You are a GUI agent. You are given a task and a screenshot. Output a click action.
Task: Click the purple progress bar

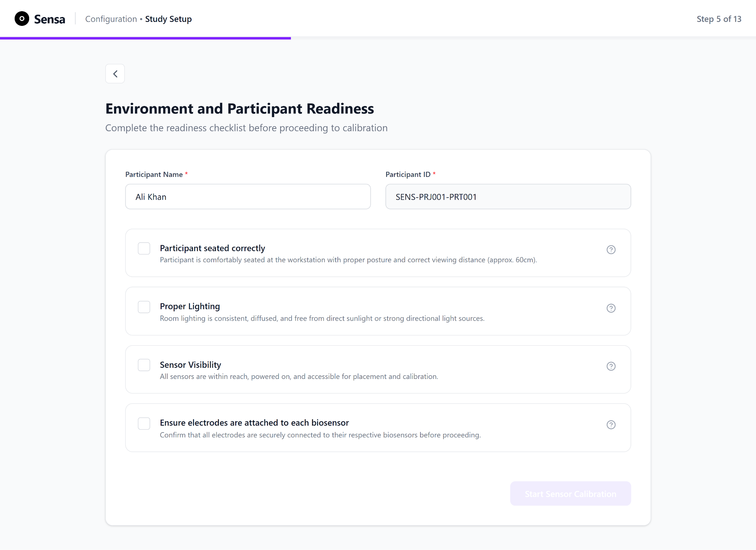[x=145, y=38]
